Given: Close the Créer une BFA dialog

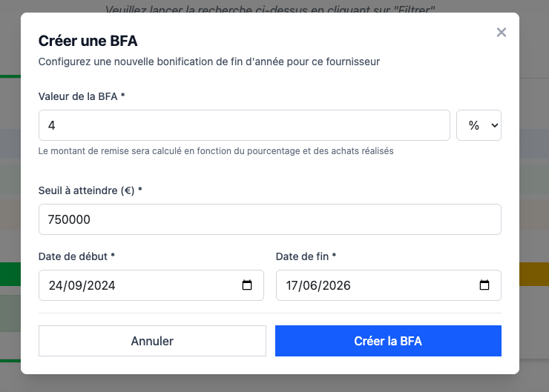Looking at the screenshot, I should 502,32.
